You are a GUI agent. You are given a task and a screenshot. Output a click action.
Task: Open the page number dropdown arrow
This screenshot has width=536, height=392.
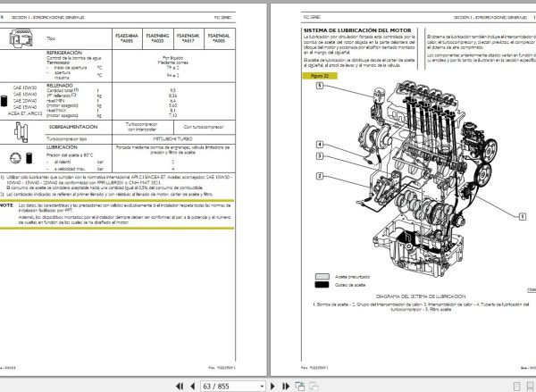(x=262, y=387)
